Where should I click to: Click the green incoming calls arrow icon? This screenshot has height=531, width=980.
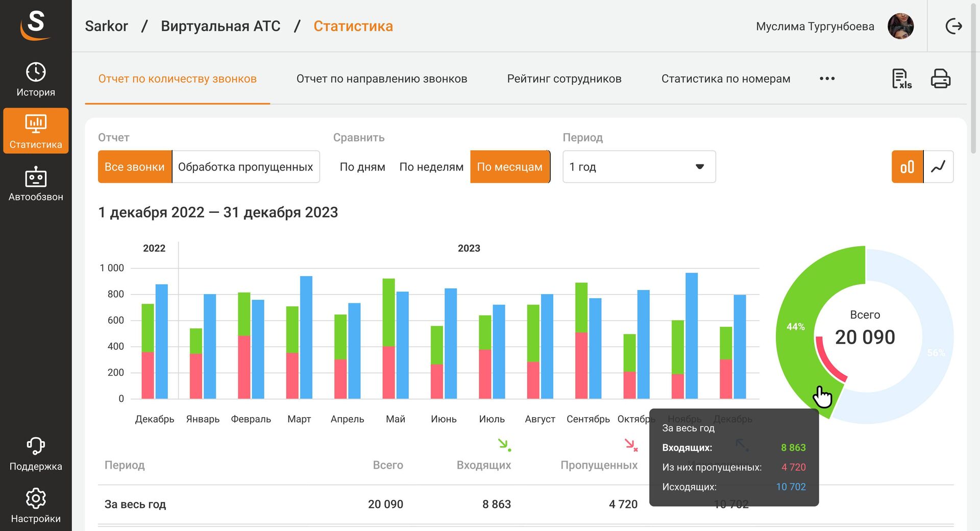[505, 445]
